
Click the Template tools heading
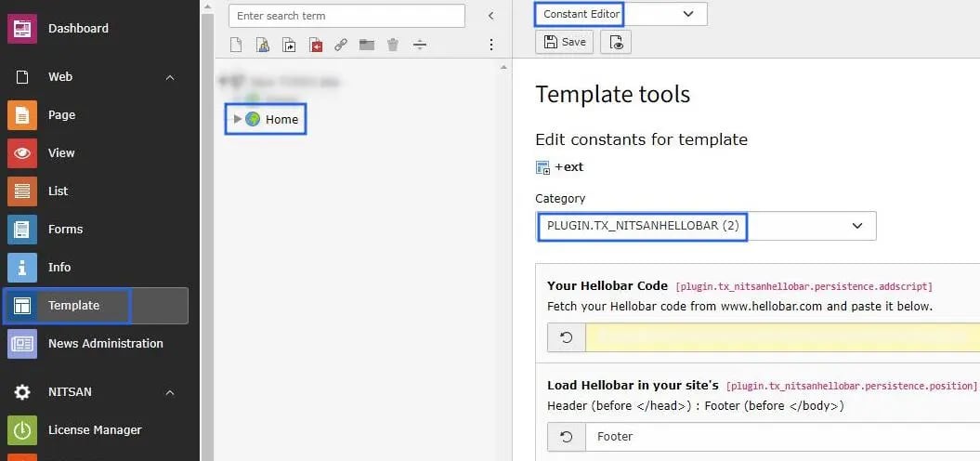(612, 94)
